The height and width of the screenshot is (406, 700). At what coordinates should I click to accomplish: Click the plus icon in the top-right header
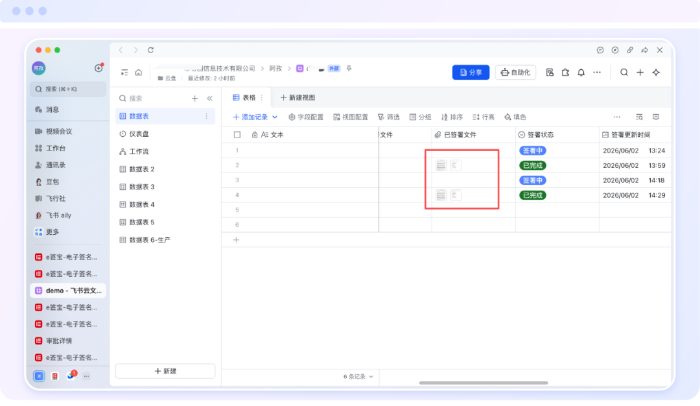(x=640, y=72)
